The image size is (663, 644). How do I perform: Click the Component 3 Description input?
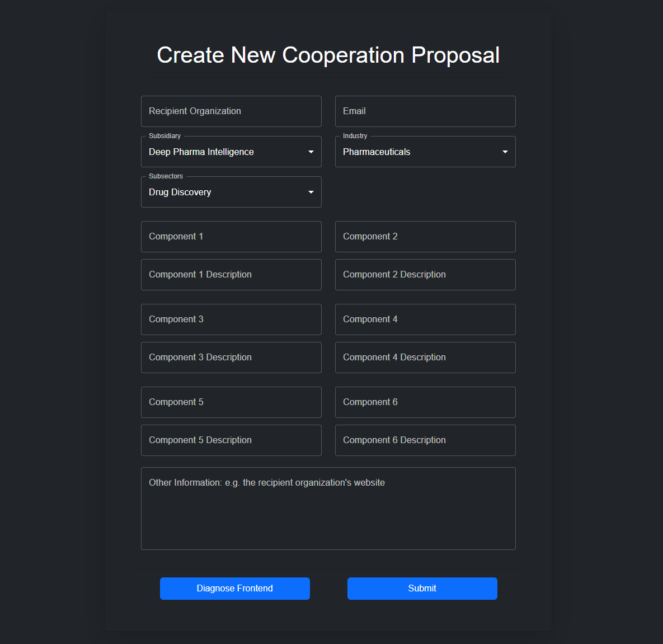[x=231, y=358]
